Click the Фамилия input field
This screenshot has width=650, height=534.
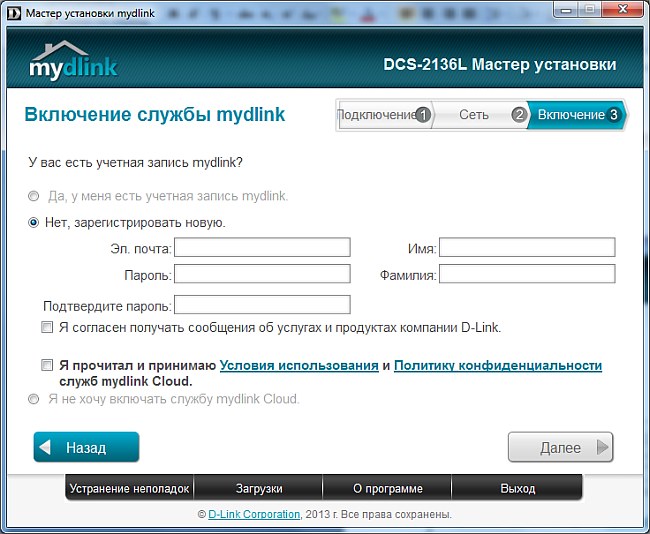coord(526,274)
